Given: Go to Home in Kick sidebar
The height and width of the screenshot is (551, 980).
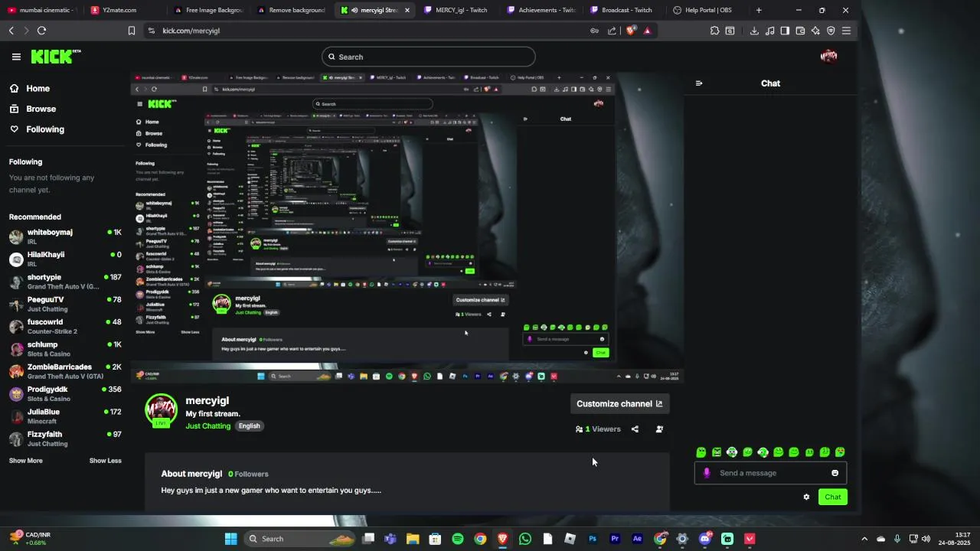Looking at the screenshot, I should coord(38,89).
